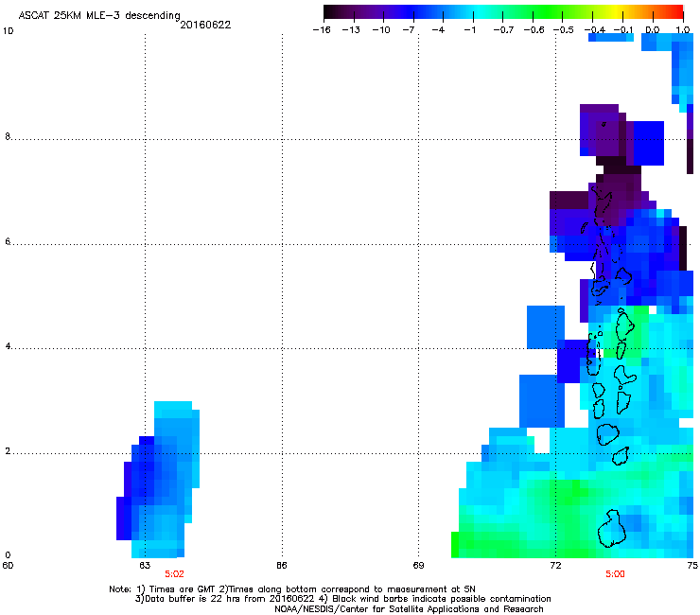Click the latitude axis label '6'
The width and height of the screenshot is (700, 615).
(x=8, y=241)
